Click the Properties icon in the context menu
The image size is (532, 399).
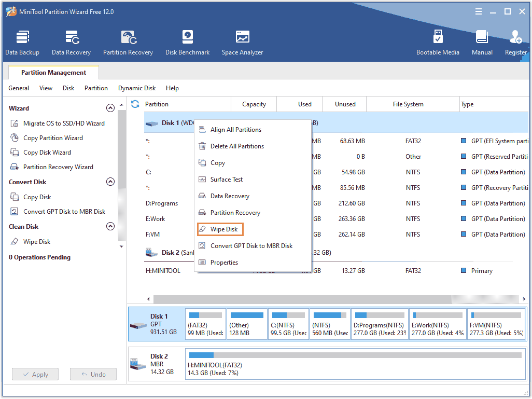tap(202, 263)
